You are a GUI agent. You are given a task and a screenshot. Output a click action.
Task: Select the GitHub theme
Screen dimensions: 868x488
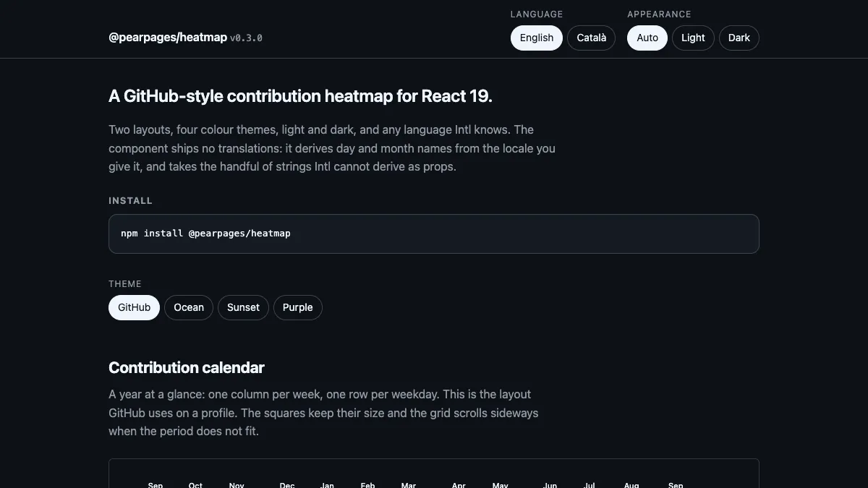click(x=134, y=307)
